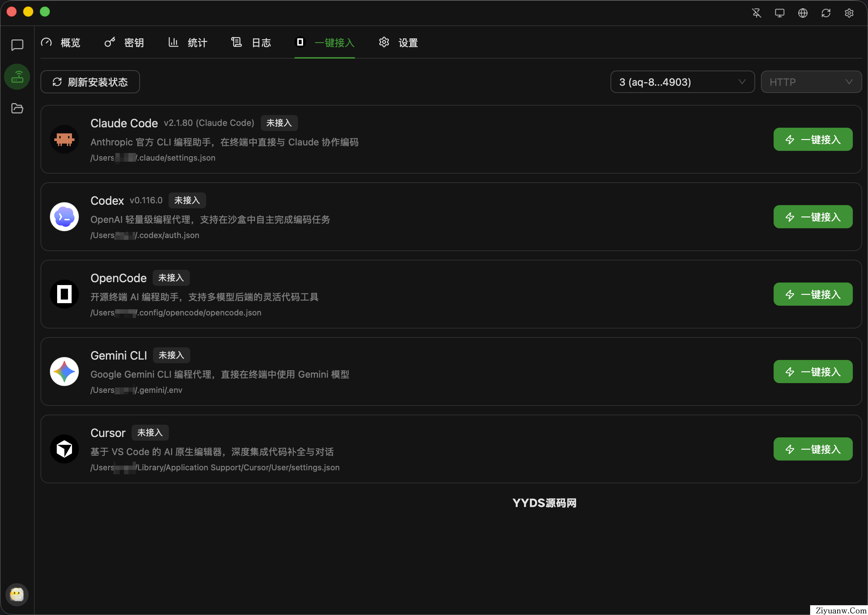Click the 开源终端 AI 编程助手 description
Image resolution: width=868 pixels, height=615 pixels.
pos(204,297)
